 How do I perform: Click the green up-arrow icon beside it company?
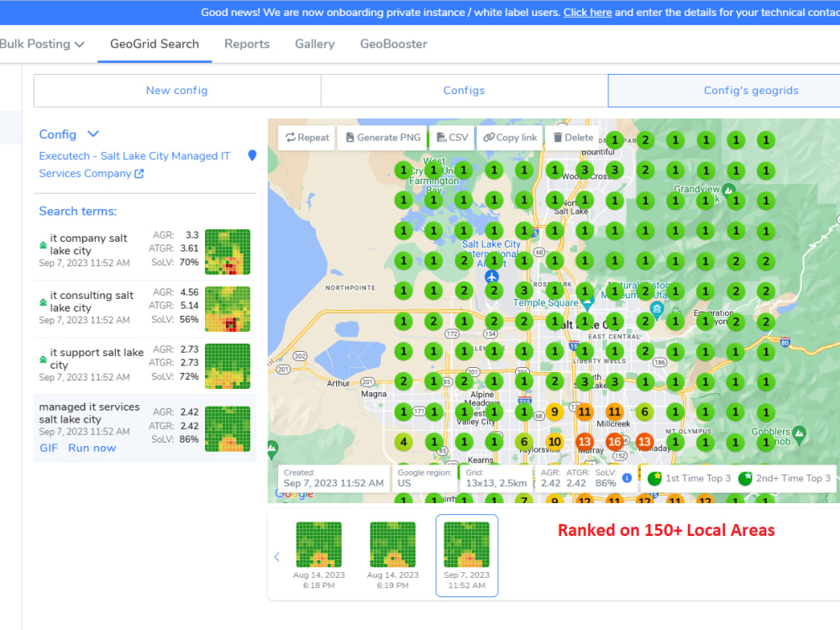(x=43, y=244)
